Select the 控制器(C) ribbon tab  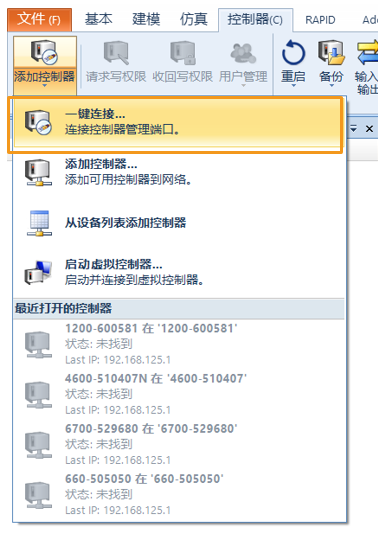pyautogui.click(x=255, y=19)
